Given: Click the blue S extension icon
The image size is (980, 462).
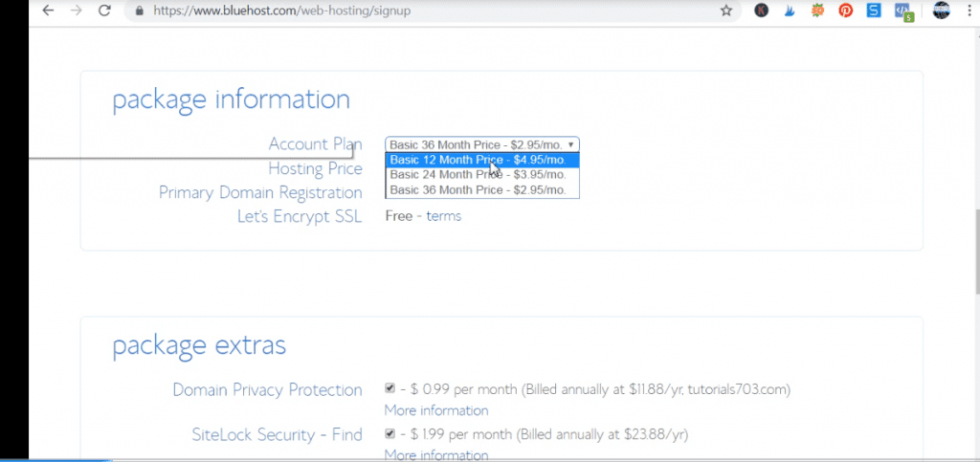Looking at the screenshot, I should (874, 11).
